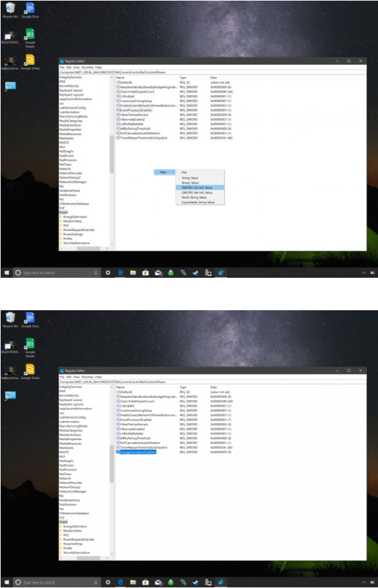
Task: Open Mail app on bottom screenshot's taskbar
Action: tap(158, 582)
